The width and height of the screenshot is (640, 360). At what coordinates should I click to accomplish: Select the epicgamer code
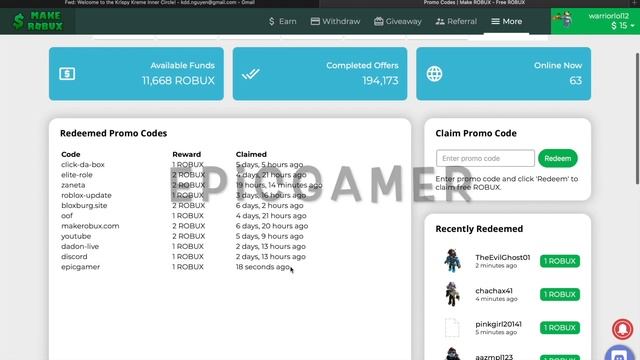pyautogui.click(x=80, y=267)
